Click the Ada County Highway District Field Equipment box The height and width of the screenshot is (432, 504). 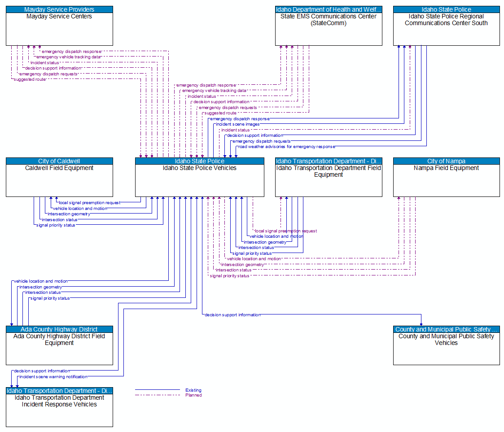pyautogui.click(x=59, y=345)
